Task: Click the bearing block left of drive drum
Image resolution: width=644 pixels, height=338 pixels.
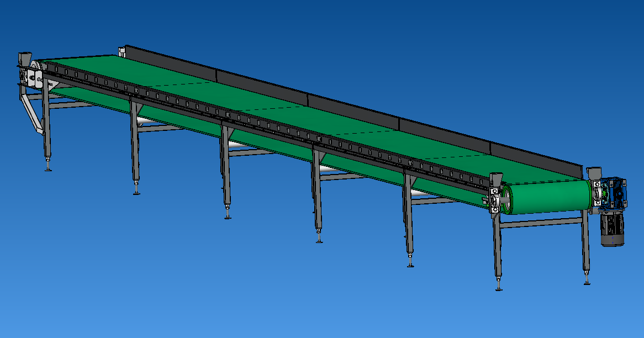Action: (494, 200)
